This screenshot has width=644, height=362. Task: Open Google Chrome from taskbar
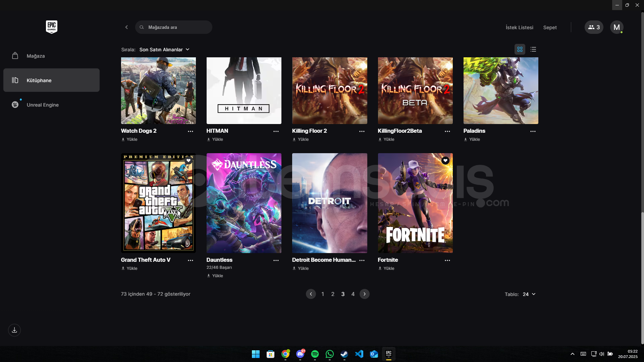[x=285, y=354]
